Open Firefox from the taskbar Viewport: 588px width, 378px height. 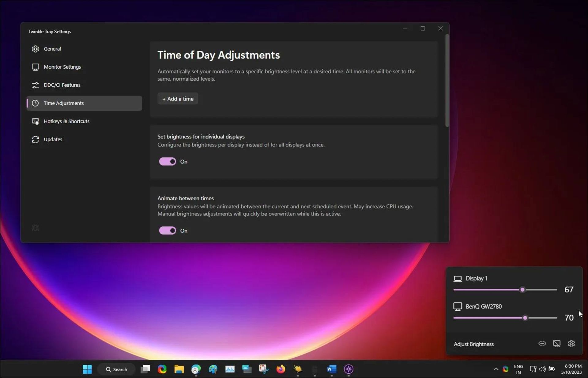(281, 369)
